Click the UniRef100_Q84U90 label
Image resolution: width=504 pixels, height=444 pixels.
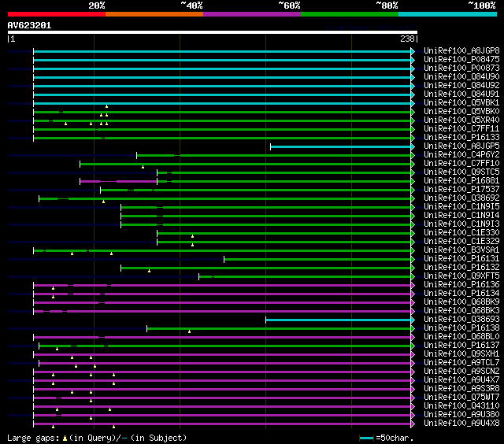point(461,77)
